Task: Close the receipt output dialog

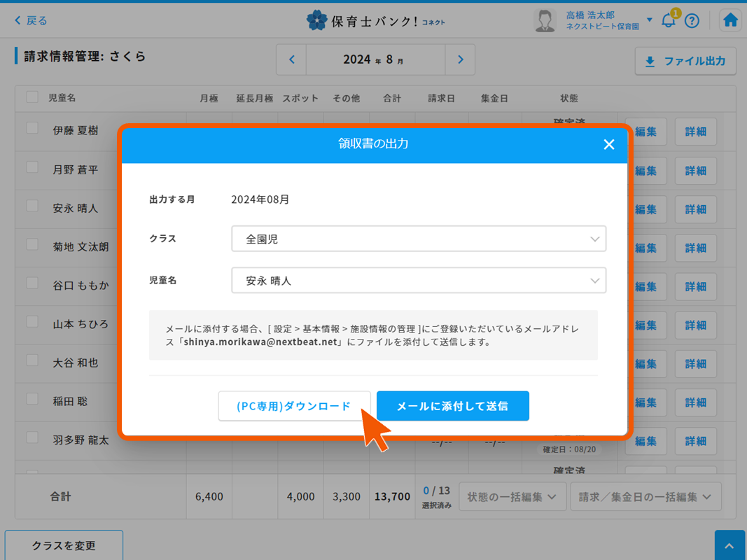Action: (608, 144)
